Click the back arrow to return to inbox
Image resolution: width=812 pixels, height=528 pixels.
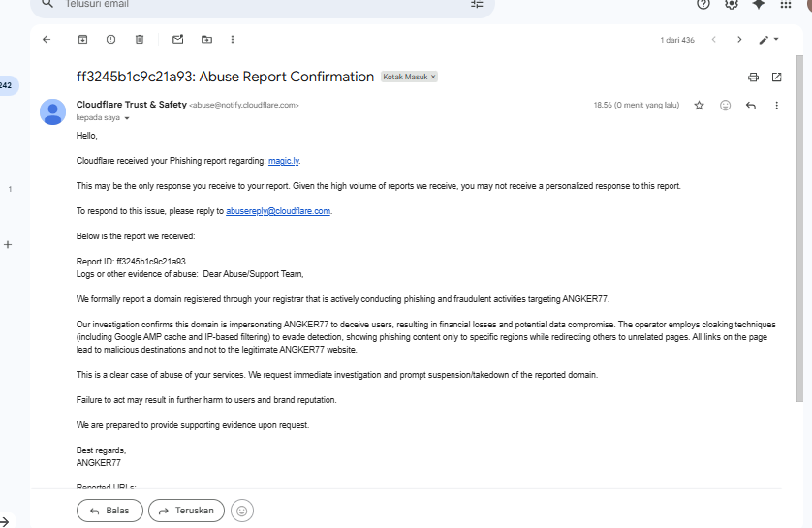[x=47, y=40]
